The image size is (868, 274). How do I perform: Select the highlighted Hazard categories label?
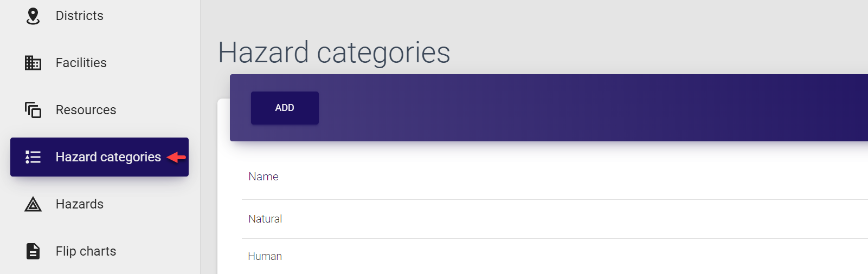(x=108, y=157)
